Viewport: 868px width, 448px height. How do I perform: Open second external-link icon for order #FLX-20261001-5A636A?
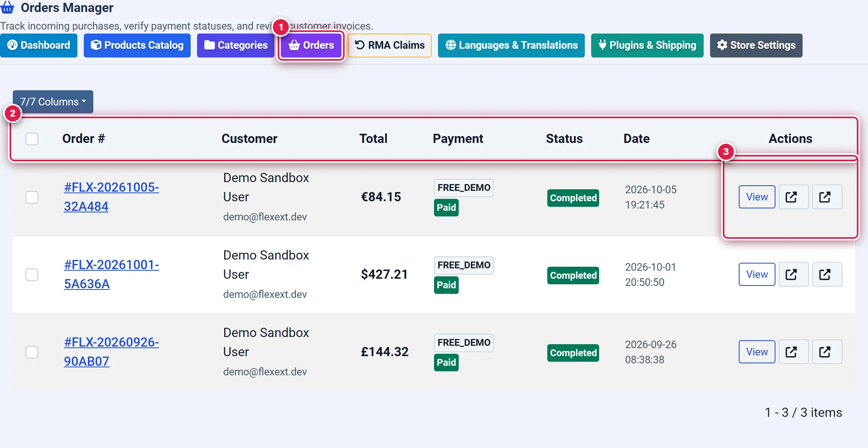pyautogui.click(x=827, y=274)
